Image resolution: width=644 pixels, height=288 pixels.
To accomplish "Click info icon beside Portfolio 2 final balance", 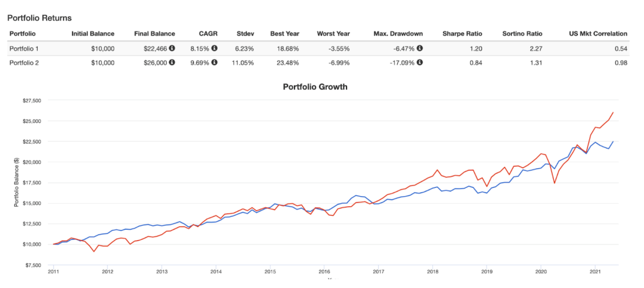I will pos(172,63).
